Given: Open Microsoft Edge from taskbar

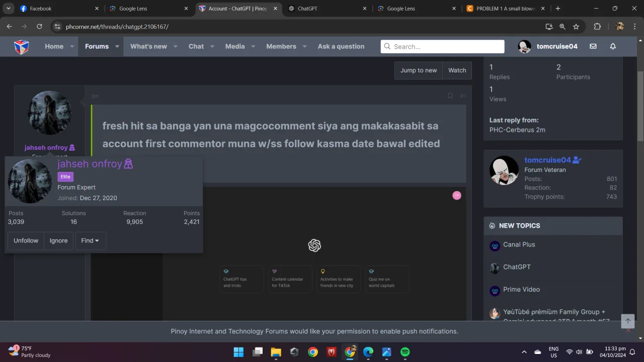Looking at the screenshot, I should pyautogui.click(x=368, y=352).
